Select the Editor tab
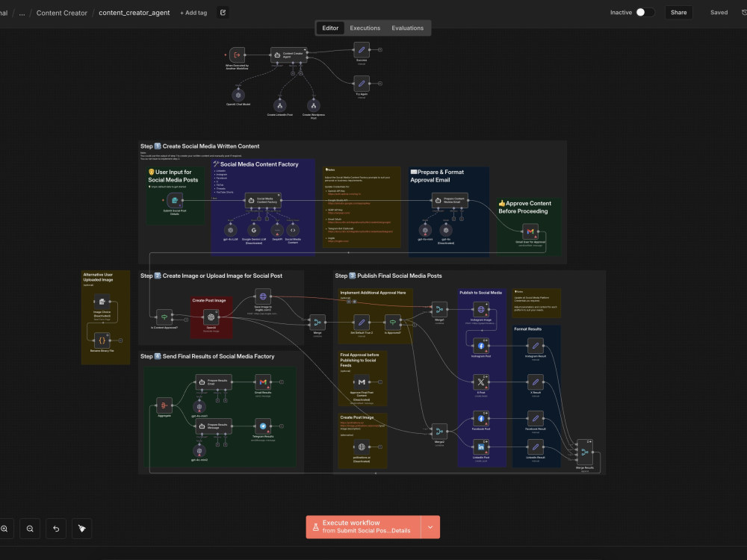Image resolution: width=747 pixels, height=560 pixels. point(330,28)
